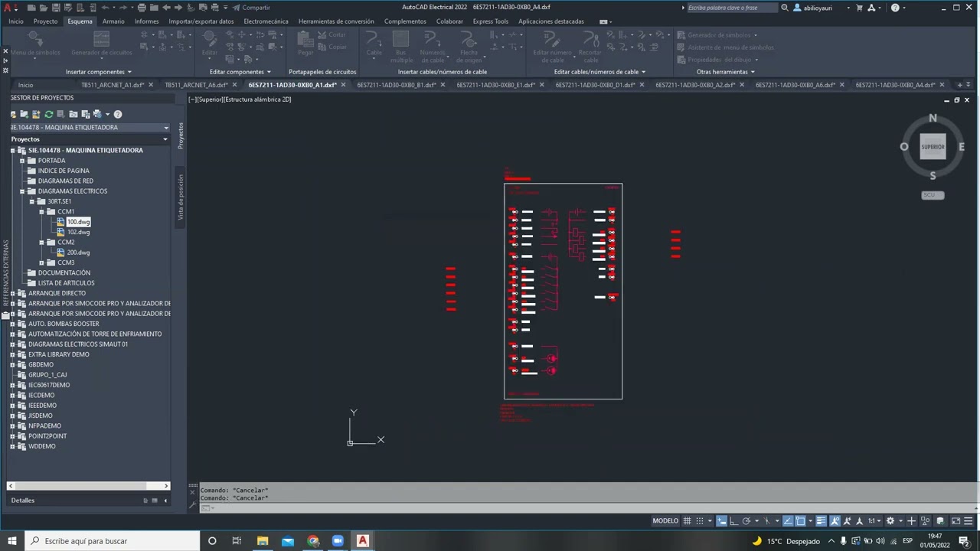Toggle polar tracking in status bar
This screenshot has height=551, width=980.
click(x=746, y=520)
